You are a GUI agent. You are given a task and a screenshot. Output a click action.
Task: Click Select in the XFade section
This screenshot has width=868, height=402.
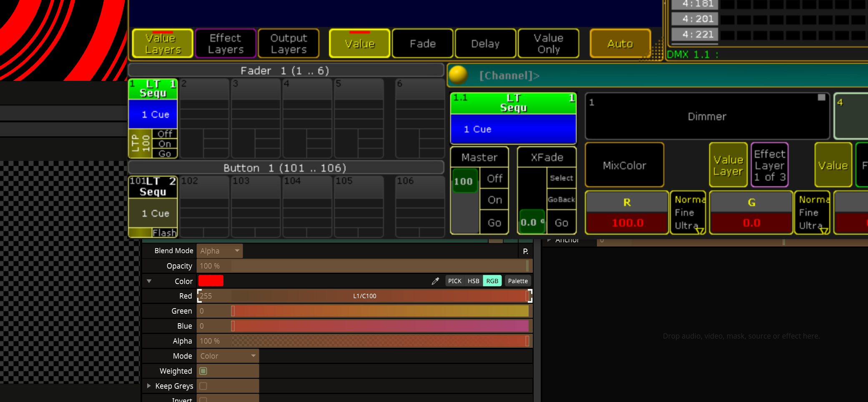click(561, 178)
